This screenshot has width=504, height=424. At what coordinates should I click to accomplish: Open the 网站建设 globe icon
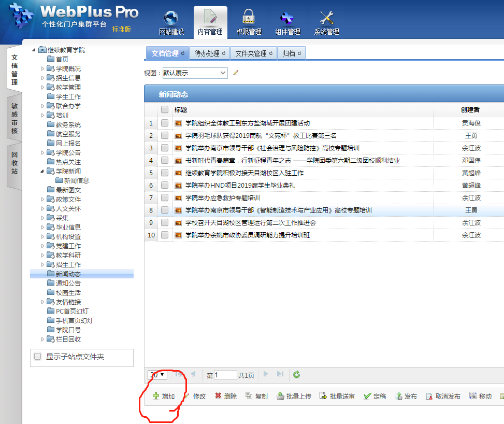pos(171,19)
